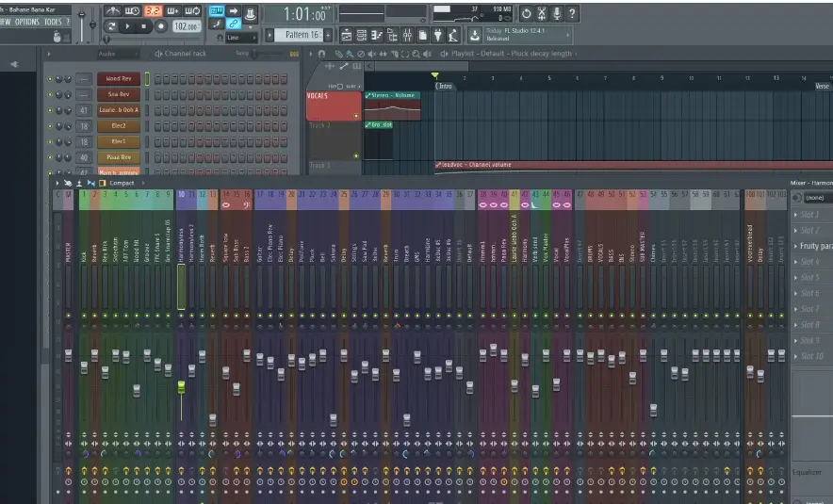The height and width of the screenshot is (504, 833).
Task: Click the Record button
Action: 160,26
